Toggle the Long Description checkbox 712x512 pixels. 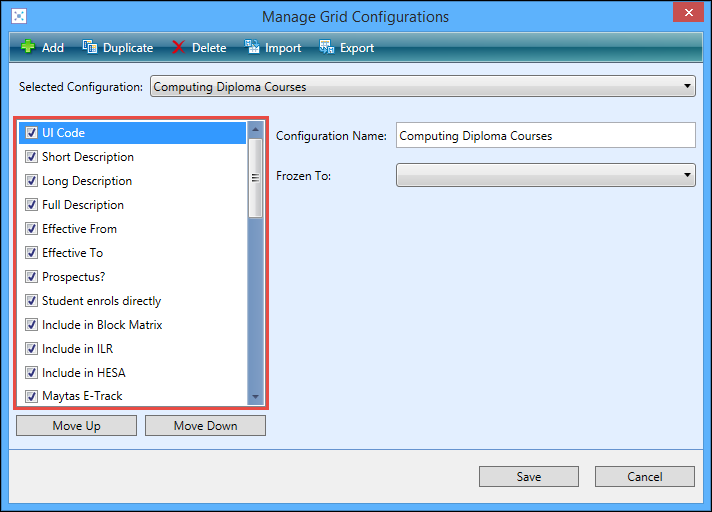(x=31, y=181)
